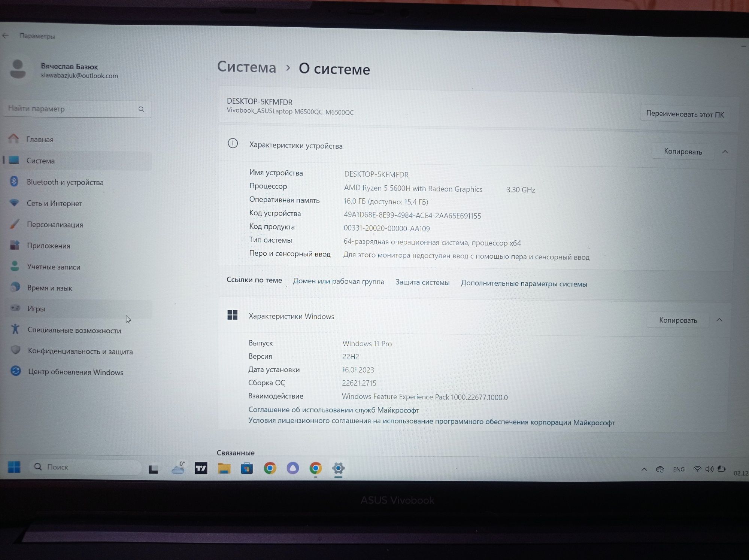749x560 pixels.
Task: Click the product code 00331-20020-00000-AA109
Action: point(387,228)
